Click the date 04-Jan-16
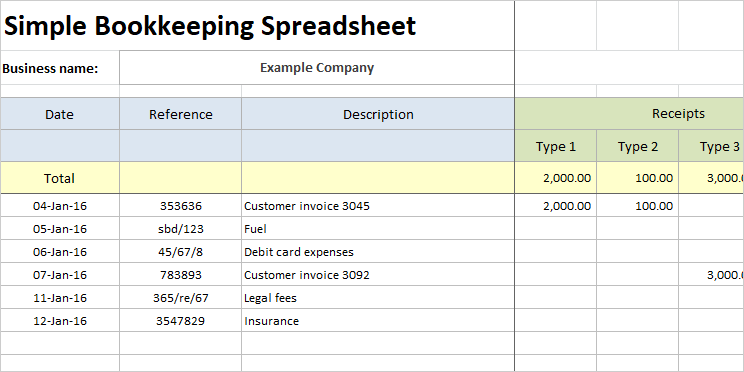This screenshot has height=372, width=744. (x=60, y=205)
